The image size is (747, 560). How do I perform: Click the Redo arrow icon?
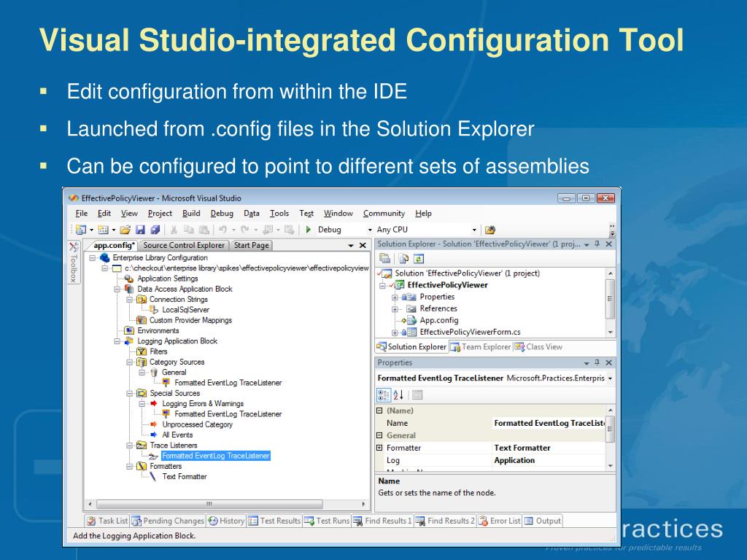[245, 230]
